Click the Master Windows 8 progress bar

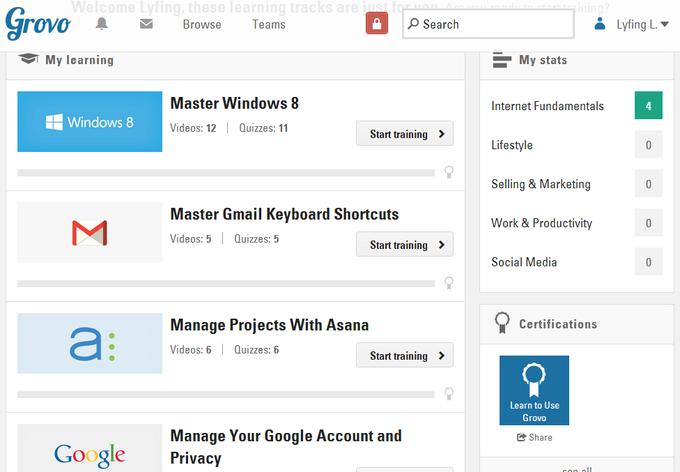click(226, 173)
